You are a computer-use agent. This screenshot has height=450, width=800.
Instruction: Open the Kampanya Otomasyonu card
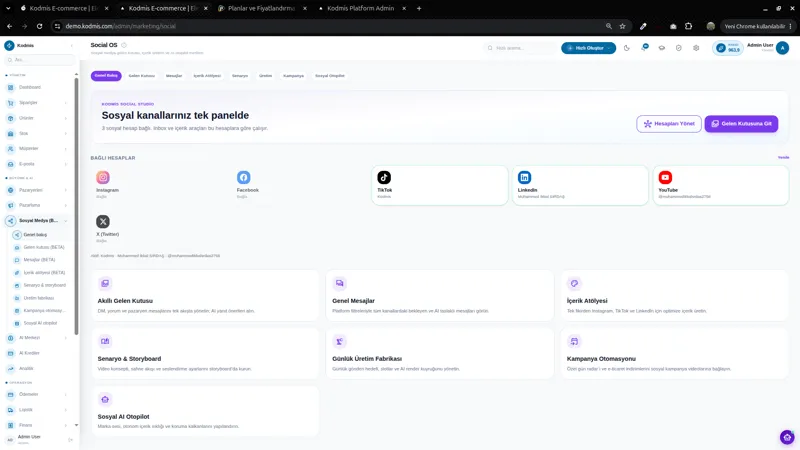[674, 354]
